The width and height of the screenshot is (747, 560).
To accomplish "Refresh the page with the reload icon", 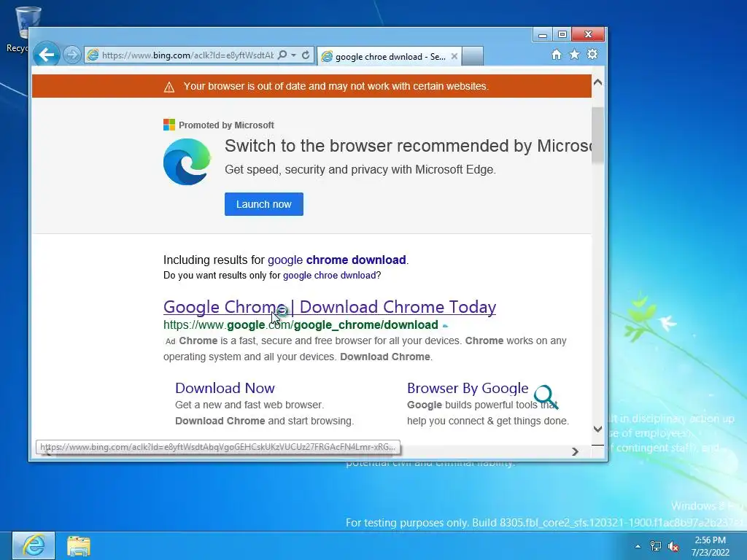I will click(306, 55).
